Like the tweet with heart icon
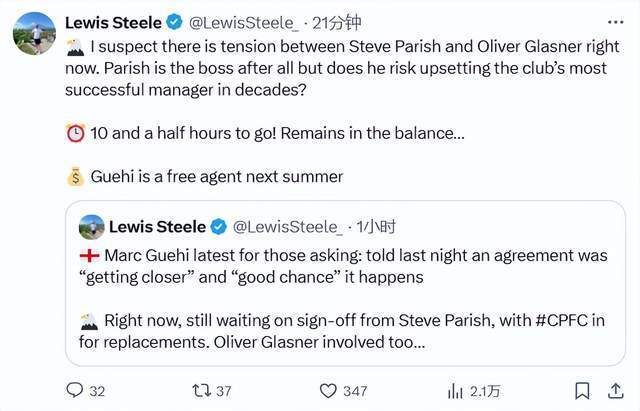Viewport: 640px width, 411px height. coord(329,390)
